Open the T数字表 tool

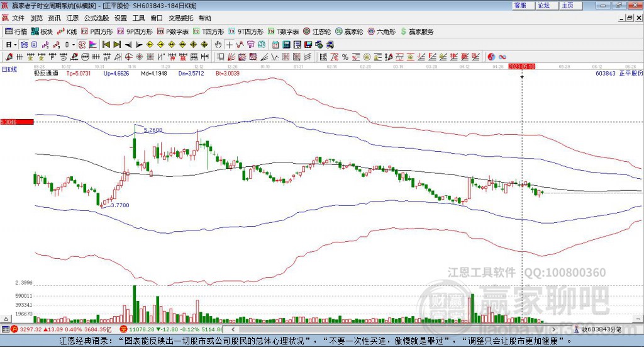(x=284, y=31)
